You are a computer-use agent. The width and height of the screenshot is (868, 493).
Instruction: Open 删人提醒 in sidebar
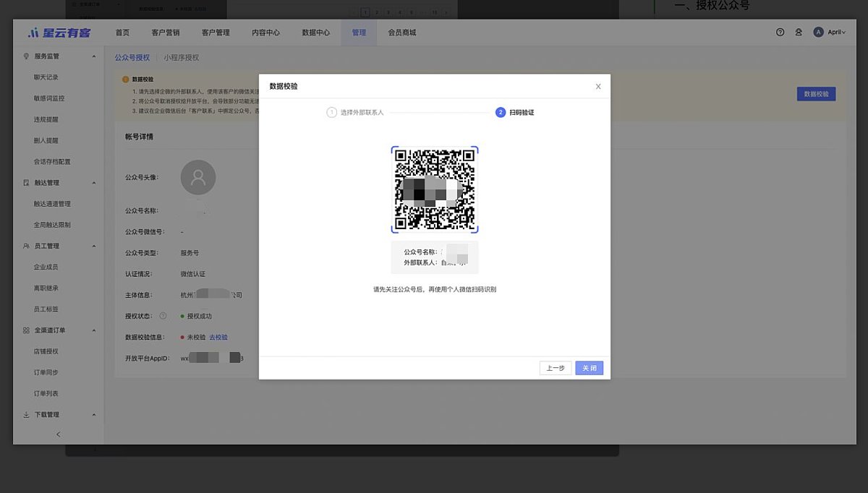click(46, 140)
